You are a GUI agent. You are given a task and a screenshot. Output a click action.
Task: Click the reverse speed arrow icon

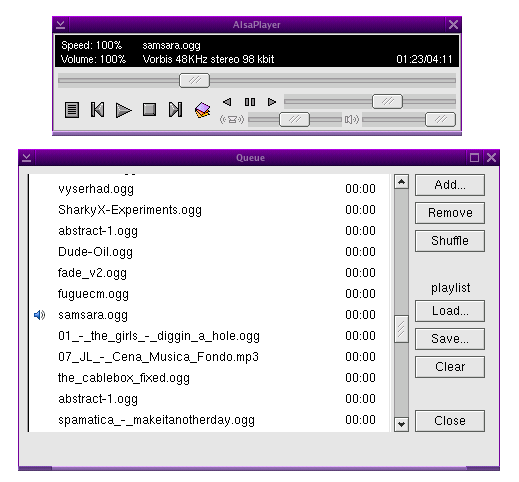(x=227, y=102)
